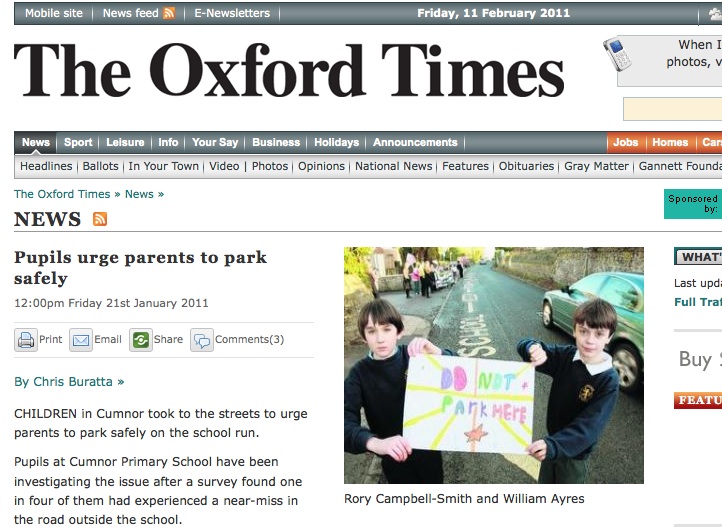Image resolution: width=722 pixels, height=532 pixels.
Task: Click the orange RSS icon next to NEWS heading
Action: [100, 219]
